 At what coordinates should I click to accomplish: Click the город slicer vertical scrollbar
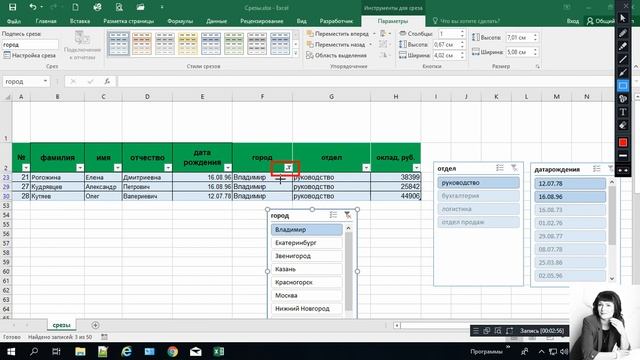coord(348,271)
